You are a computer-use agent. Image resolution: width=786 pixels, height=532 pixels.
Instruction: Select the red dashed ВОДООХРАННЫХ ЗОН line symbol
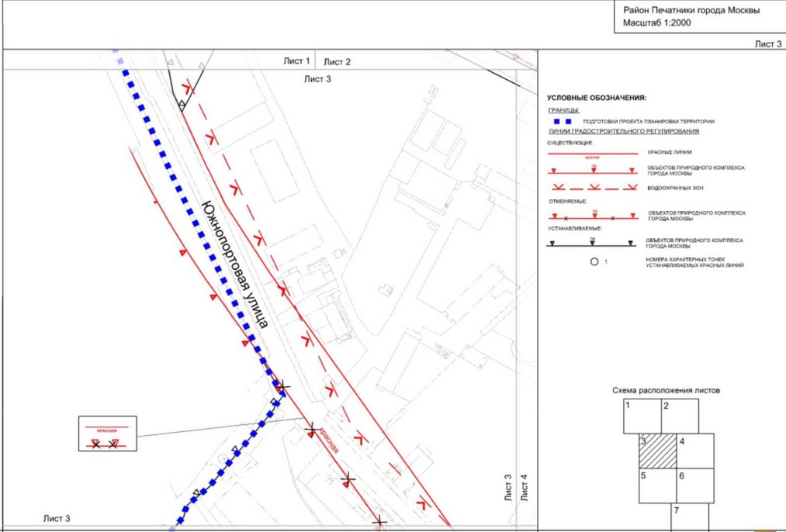(x=594, y=188)
